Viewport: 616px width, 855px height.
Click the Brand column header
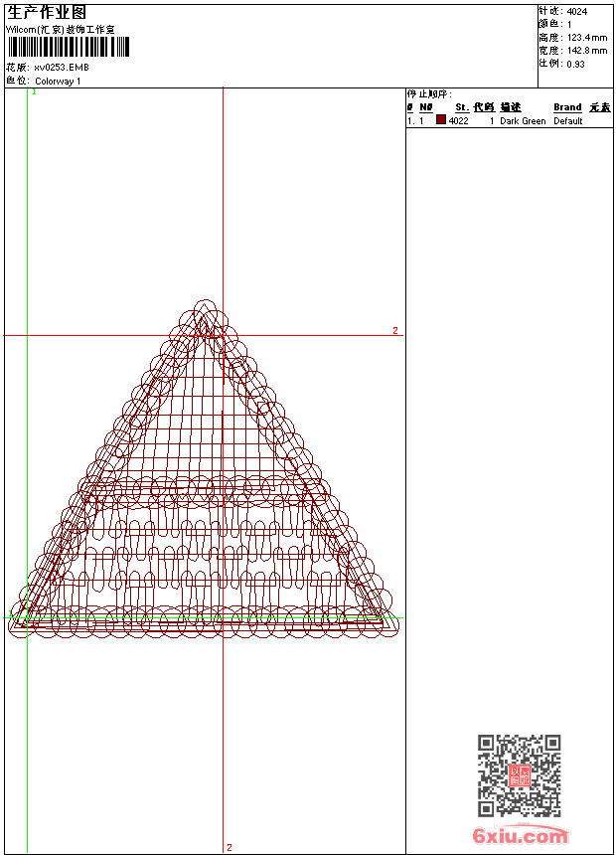click(567, 107)
